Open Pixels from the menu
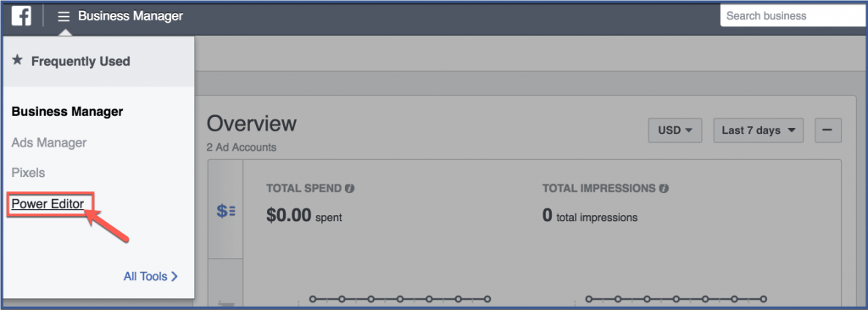The image size is (868, 310). [28, 173]
